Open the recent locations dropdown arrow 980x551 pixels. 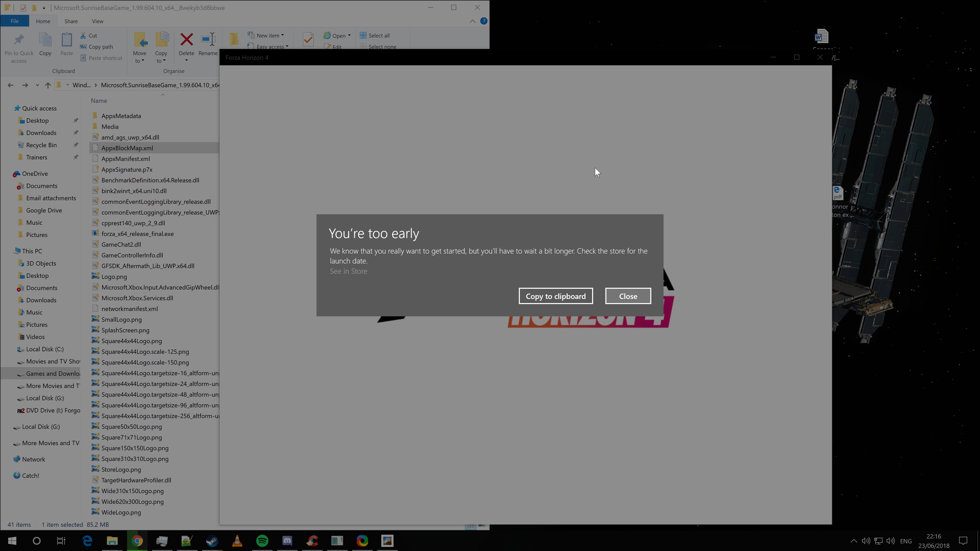tap(37, 85)
